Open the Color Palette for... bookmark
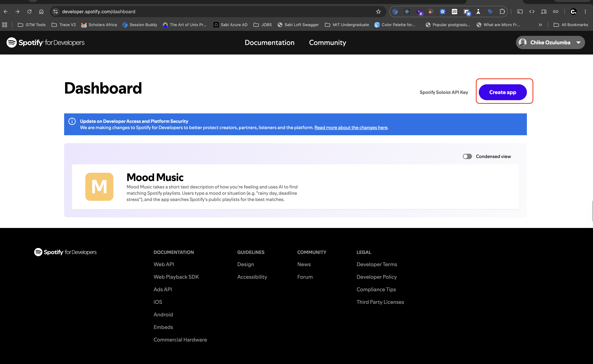 [395, 25]
